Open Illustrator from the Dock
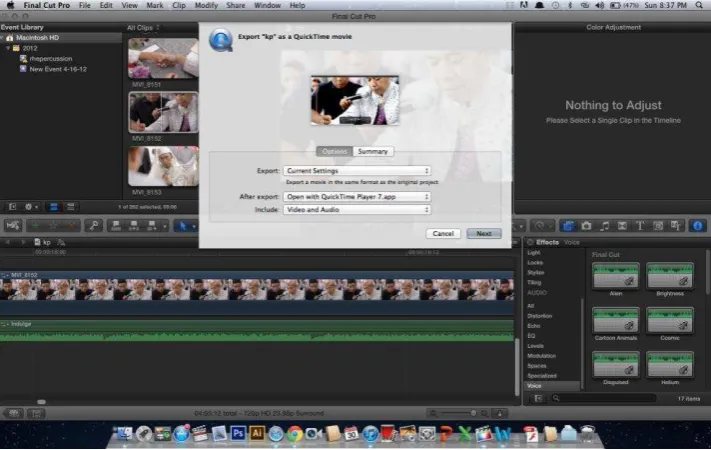 (257, 434)
